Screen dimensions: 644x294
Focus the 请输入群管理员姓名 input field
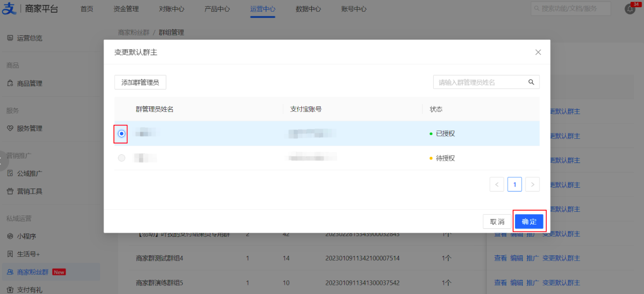479,83
